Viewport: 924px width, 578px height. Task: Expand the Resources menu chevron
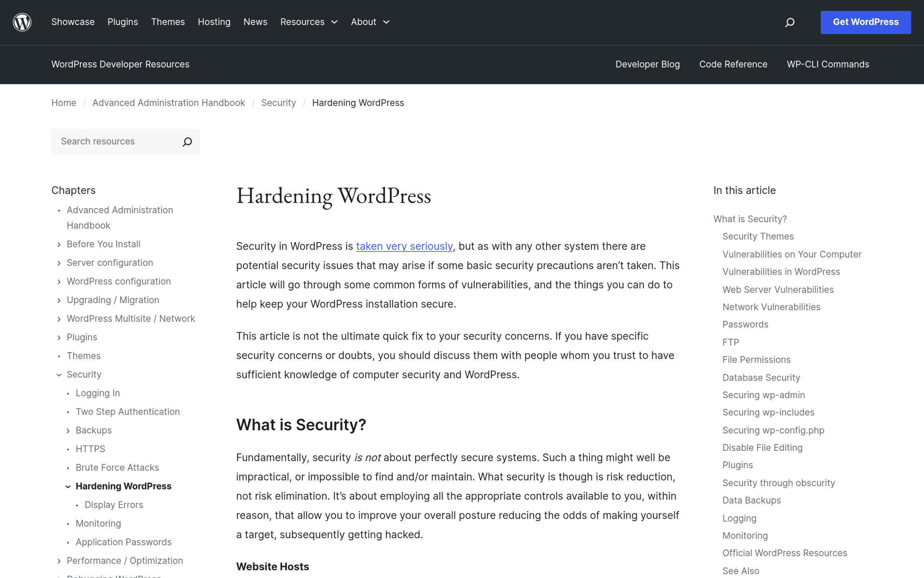click(x=335, y=22)
